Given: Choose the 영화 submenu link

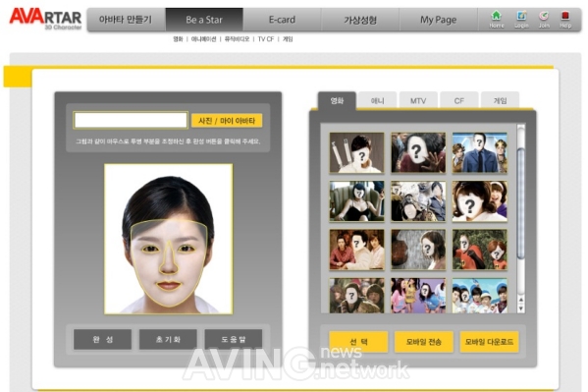Looking at the screenshot, I should [178, 39].
